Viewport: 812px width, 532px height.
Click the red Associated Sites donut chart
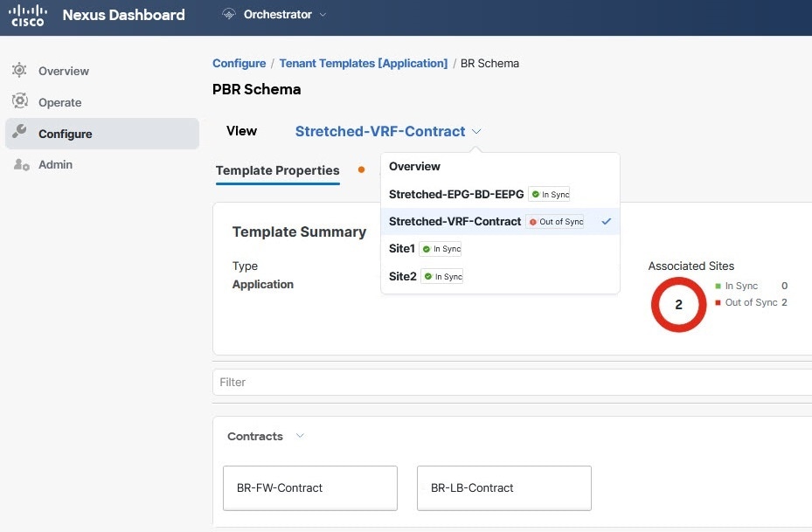click(x=678, y=305)
